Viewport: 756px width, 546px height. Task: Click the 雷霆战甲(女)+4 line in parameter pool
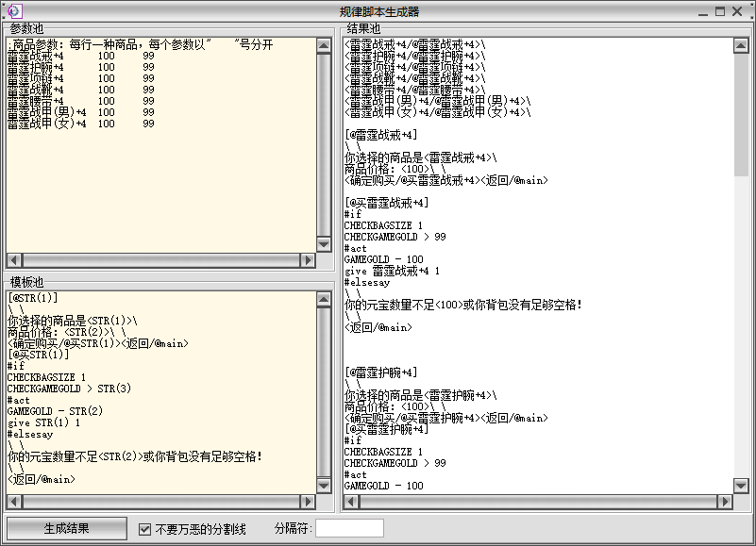(41, 124)
